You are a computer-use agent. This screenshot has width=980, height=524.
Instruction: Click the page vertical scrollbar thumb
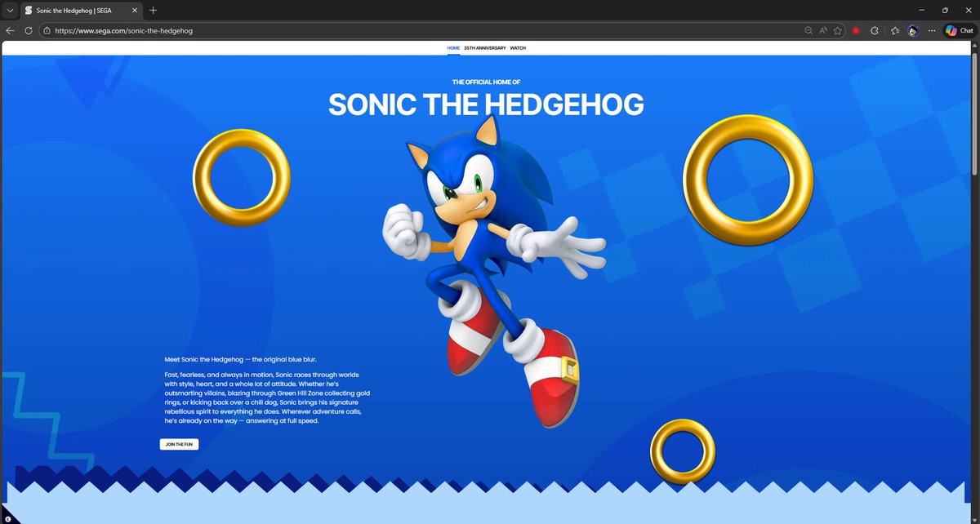pos(973,113)
